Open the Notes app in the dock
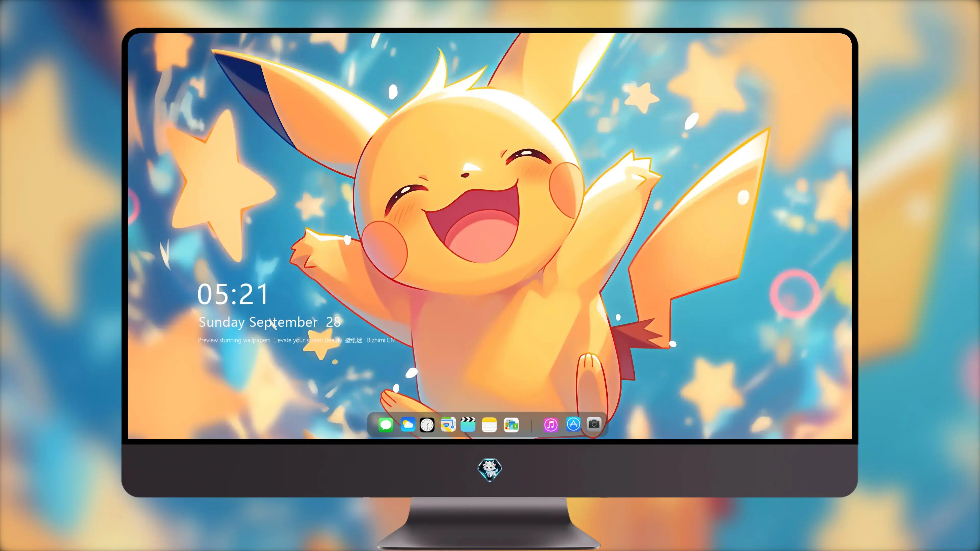The width and height of the screenshot is (980, 551). pyautogui.click(x=489, y=424)
